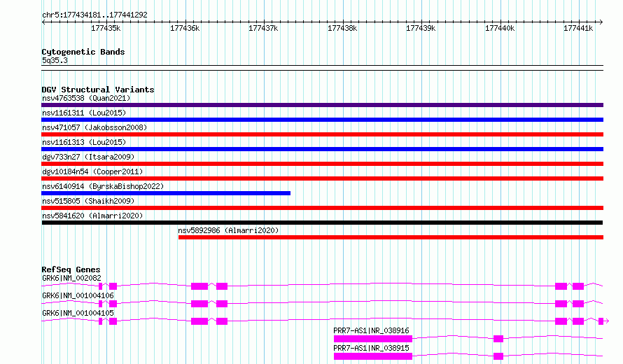
Task: Click the red dgv733n27 variant bar
Action: click(322, 164)
